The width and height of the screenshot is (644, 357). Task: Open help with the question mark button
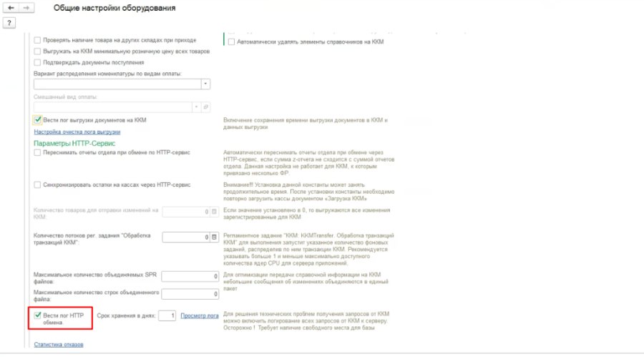tap(9, 23)
